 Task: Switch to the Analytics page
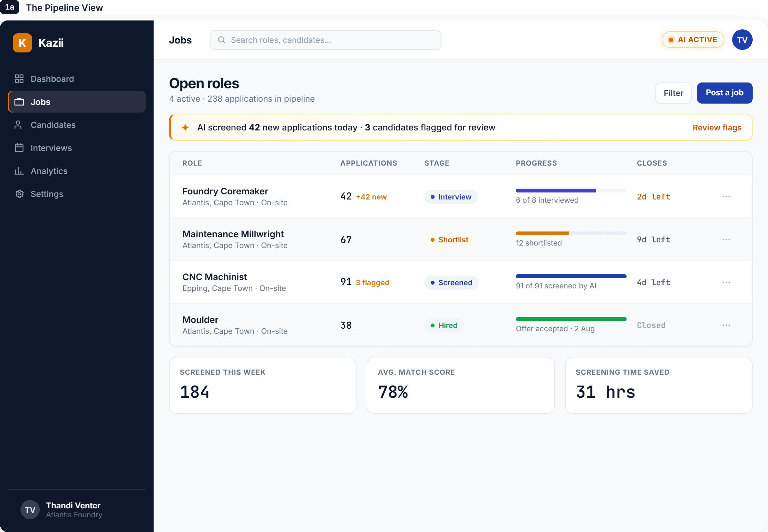(77, 171)
